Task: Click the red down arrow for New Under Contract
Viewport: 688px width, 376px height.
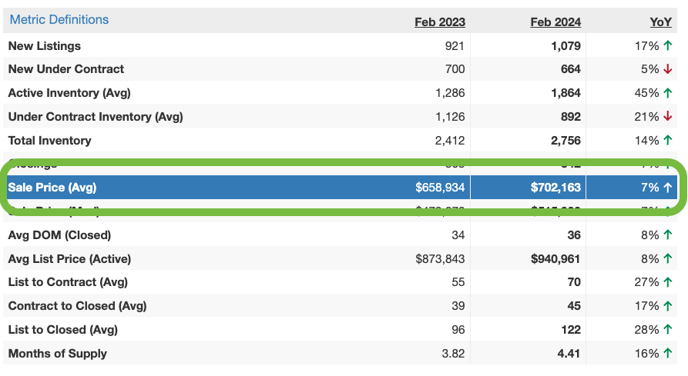Action: point(668,69)
